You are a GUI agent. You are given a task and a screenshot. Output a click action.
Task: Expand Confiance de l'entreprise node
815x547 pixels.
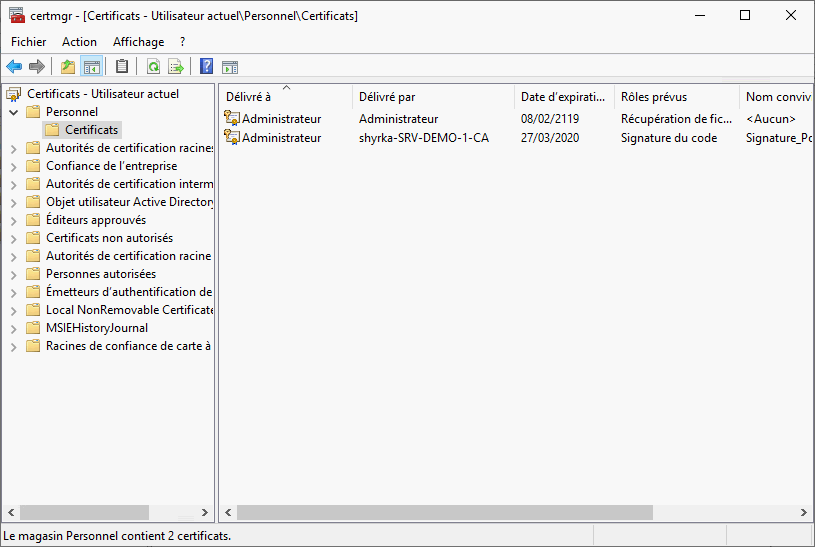coord(13,166)
